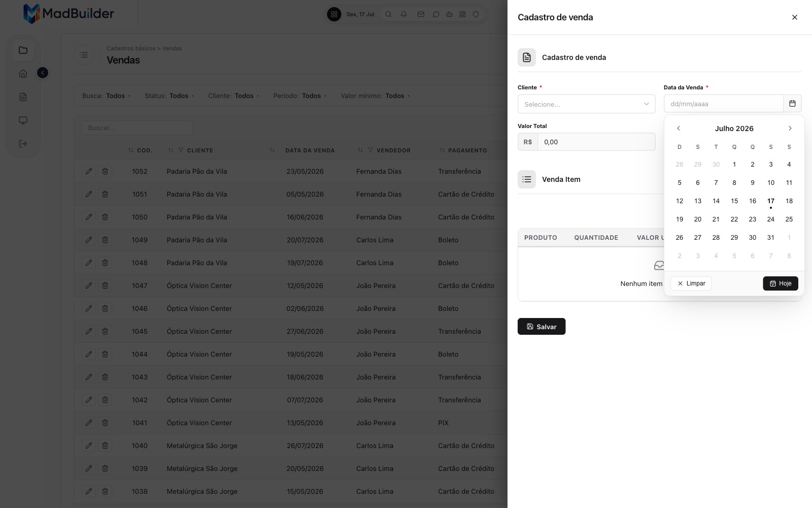Close the Cadastro de venda panel
This screenshot has width=812, height=508.
tap(795, 17)
